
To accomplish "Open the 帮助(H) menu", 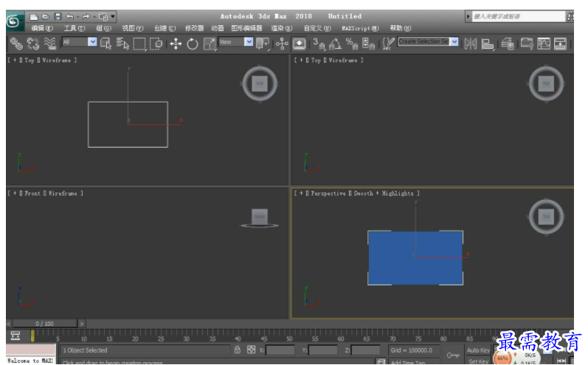I will (x=401, y=28).
